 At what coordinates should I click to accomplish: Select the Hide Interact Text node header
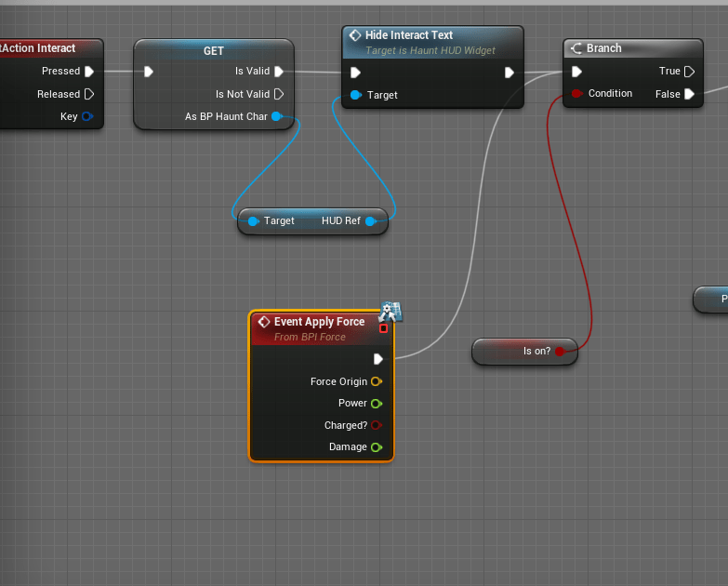[409, 35]
